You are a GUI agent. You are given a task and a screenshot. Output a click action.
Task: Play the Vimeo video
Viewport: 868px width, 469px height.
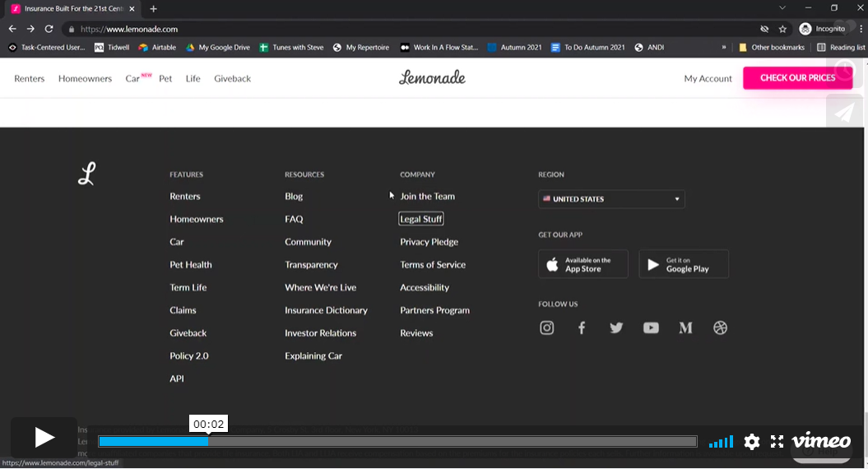[x=44, y=438]
